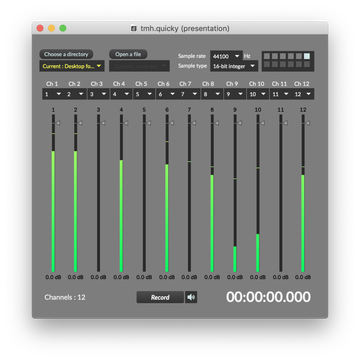The image size is (360, 361).
Task: Toggle last square in grid's bottom row
Action: click(x=307, y=64)
